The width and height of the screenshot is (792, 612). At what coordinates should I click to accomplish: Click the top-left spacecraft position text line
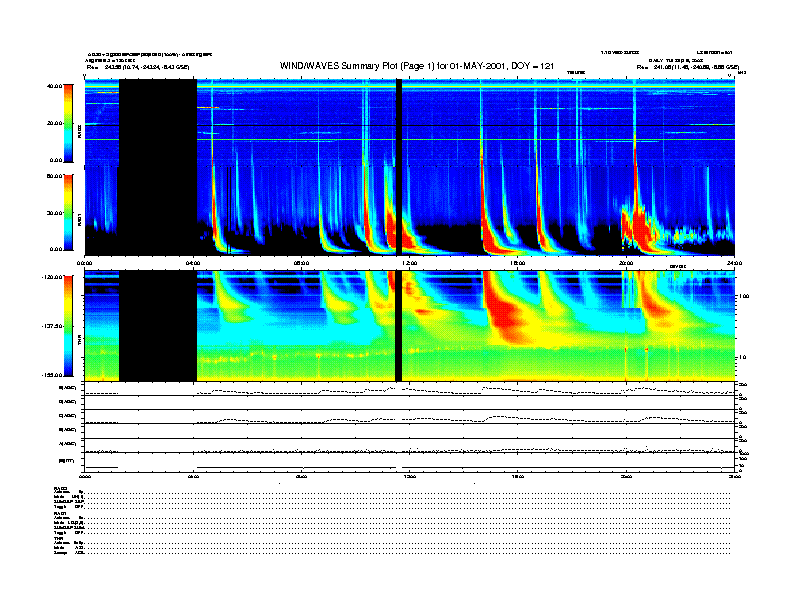138,67
